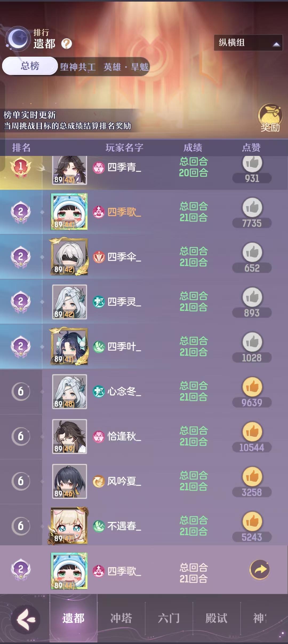Open the 殿试 bottom tab
Screen dimensions: 288x644
point(216,618)
